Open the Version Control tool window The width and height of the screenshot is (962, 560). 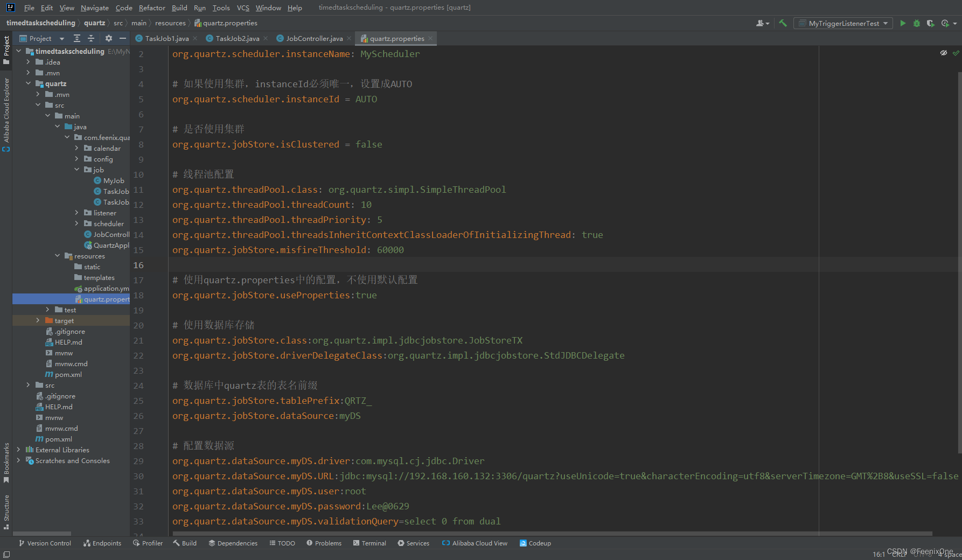point(45,543)
